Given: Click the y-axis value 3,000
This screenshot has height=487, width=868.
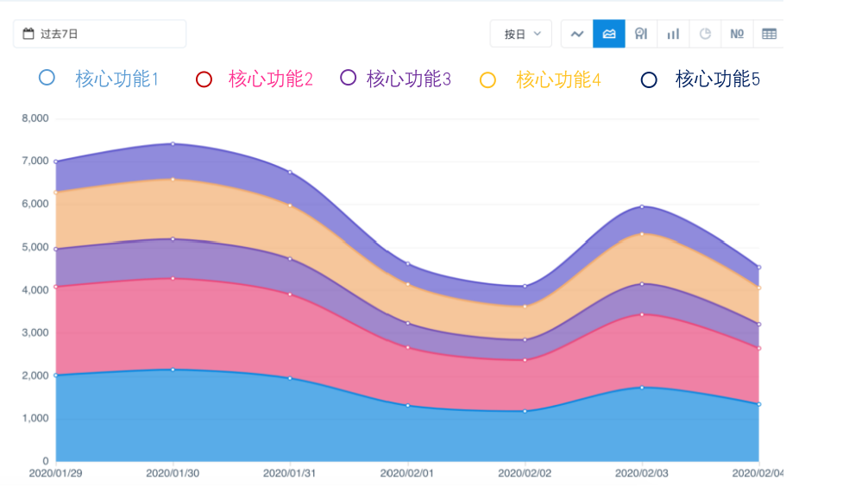Looking at the screenshot, I should [35, 332].
